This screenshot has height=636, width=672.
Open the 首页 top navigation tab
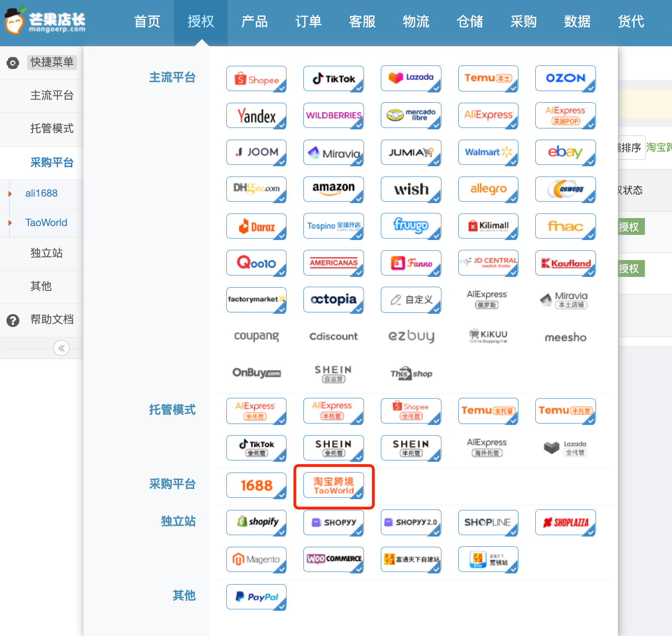147,21
